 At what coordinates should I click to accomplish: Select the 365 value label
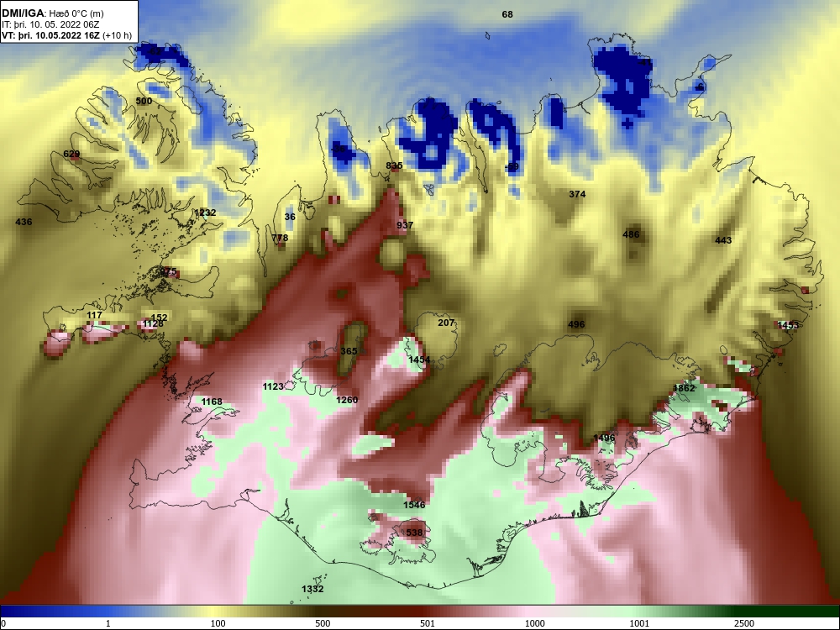coord(349,351)
